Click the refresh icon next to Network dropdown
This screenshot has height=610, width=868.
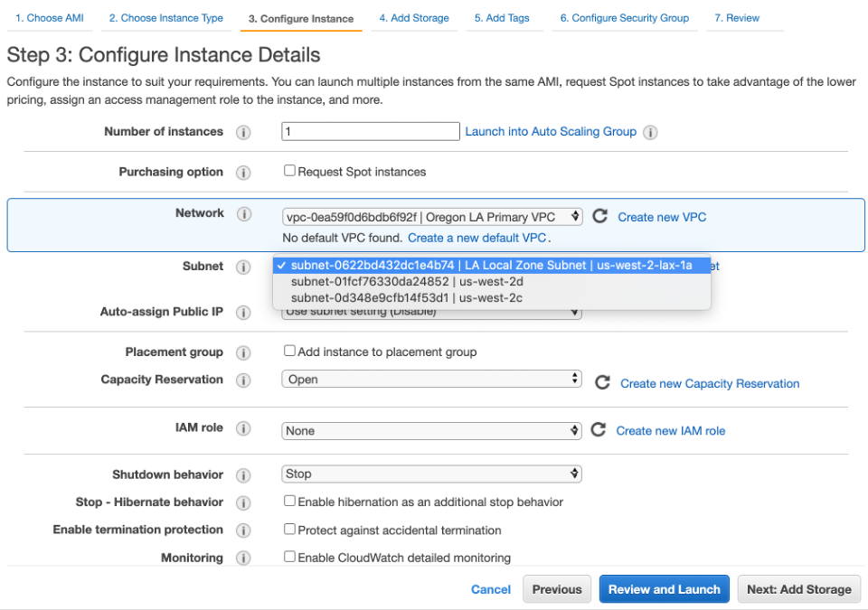pyautogui.click(x=598, y=216)
